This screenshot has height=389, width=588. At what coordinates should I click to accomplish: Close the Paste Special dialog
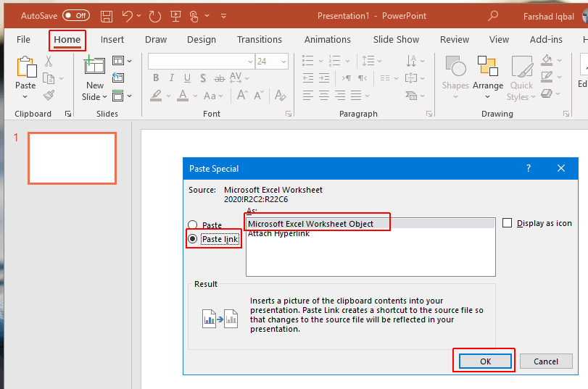pyautogui.click(x=561, y=168)
